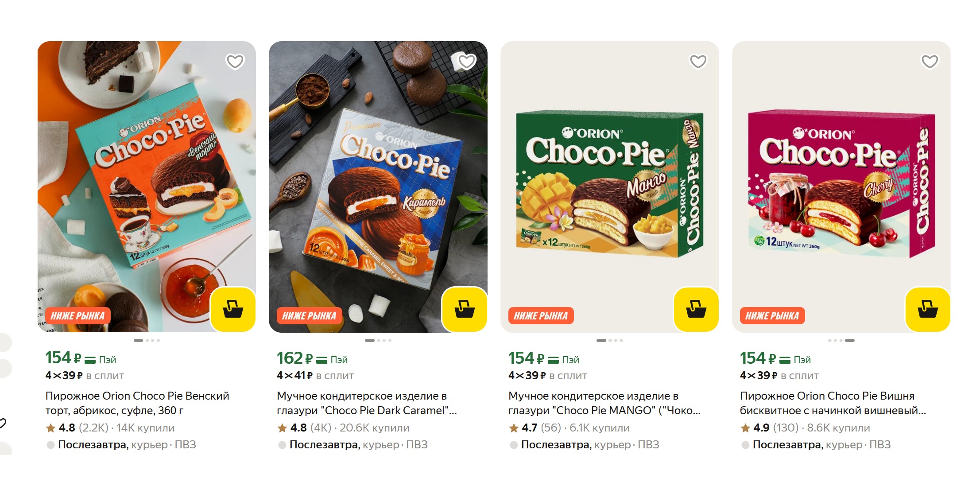Add Cherry Choco Pie to cart
Viewport: 980px width, 486px height.
click(928, 309)
